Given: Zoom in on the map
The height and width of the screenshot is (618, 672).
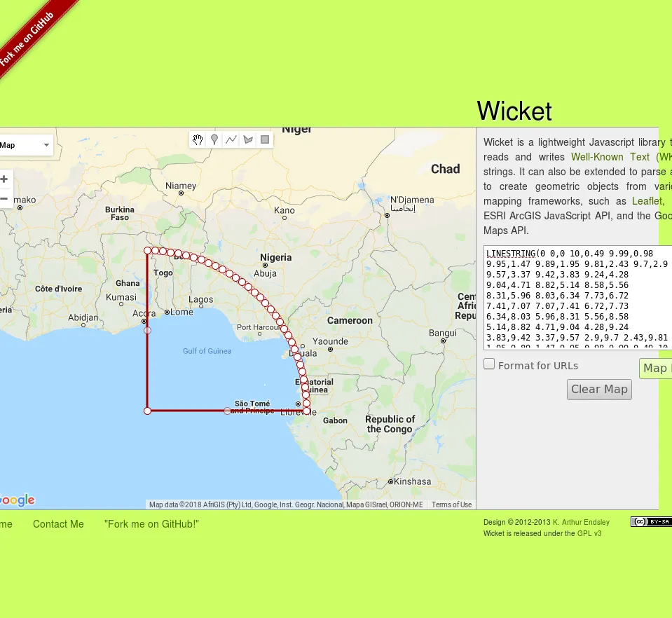Looking at the screenshot, I should tap(4, 179).
